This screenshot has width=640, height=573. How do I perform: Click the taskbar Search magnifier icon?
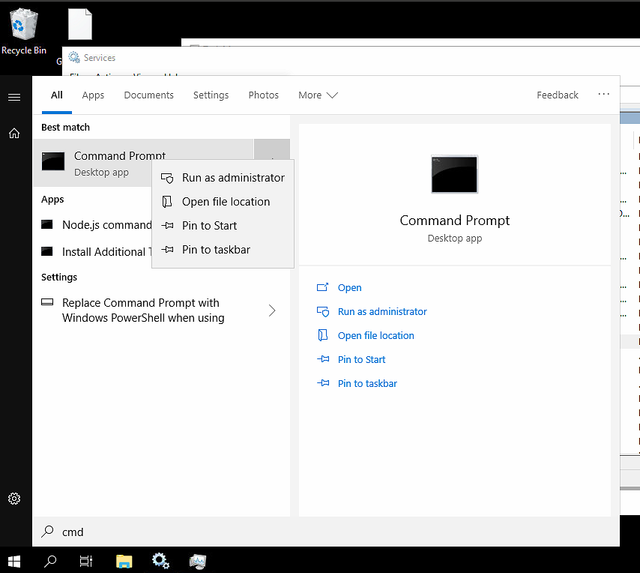[50, 562]
